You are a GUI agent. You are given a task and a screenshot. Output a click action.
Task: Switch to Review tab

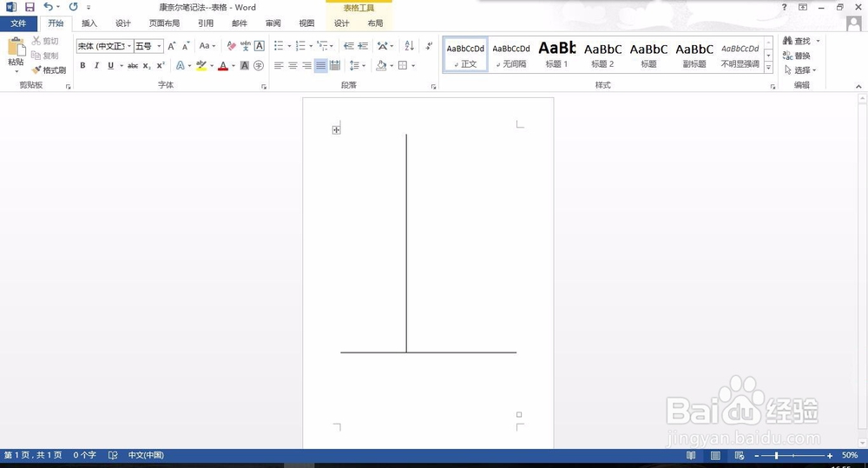(273, 23)
